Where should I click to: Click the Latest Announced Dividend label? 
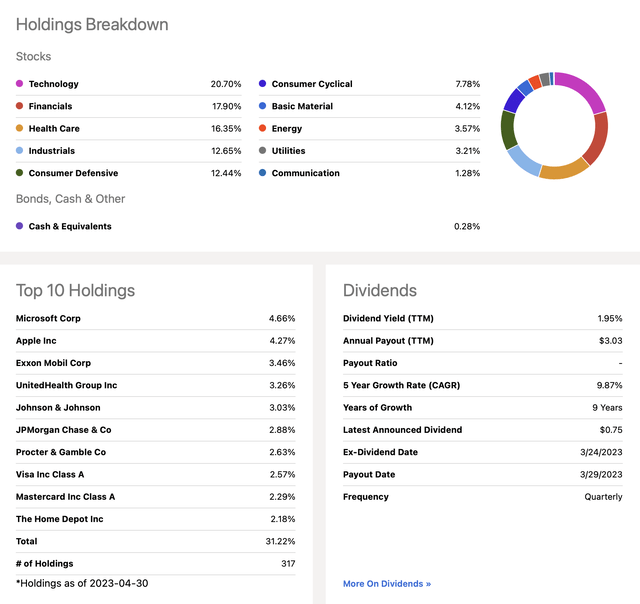point(402,430)
